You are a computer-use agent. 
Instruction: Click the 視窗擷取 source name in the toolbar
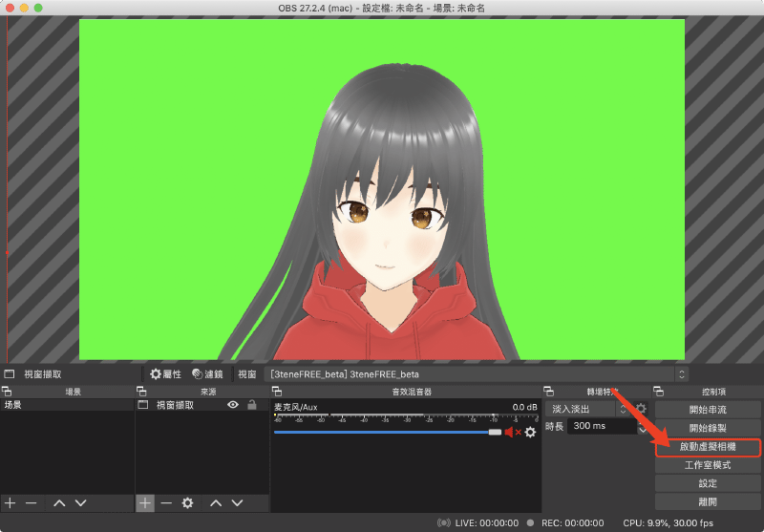click(x=43, y=374)
